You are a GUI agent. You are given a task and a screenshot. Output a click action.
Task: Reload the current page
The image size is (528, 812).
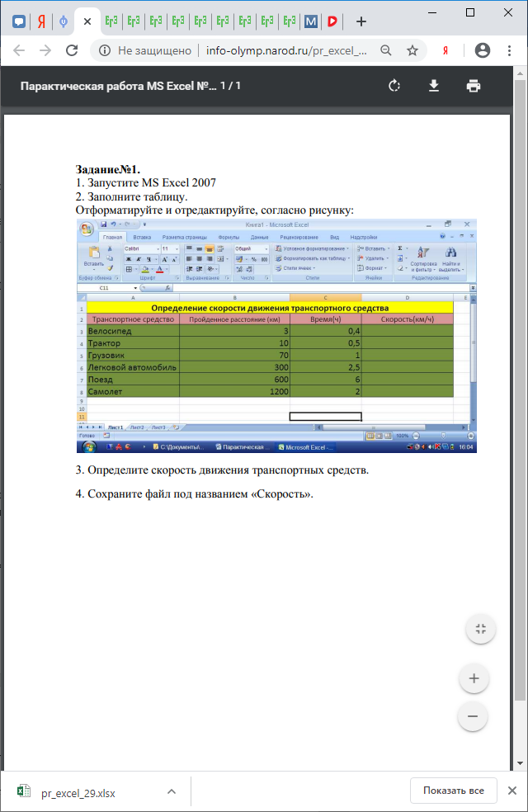click(72, 50)
